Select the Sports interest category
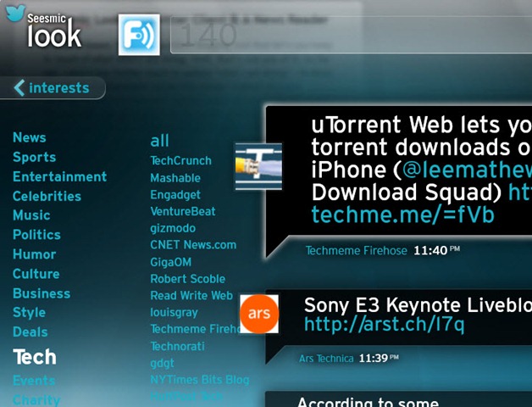532x407 pixels. pos(34,157)
